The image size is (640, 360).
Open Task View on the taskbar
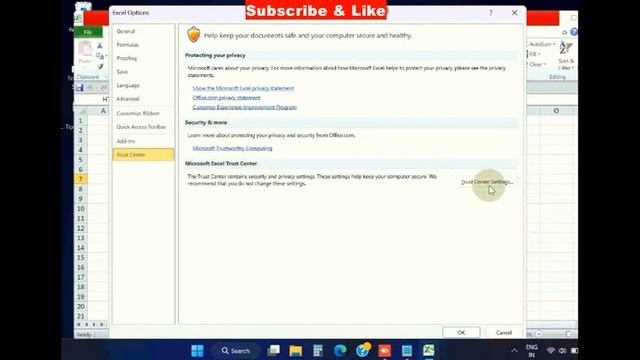273,351
